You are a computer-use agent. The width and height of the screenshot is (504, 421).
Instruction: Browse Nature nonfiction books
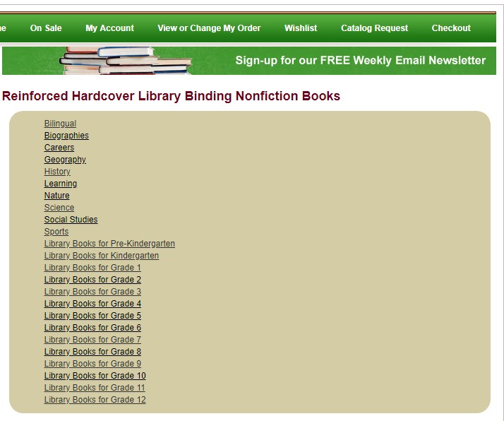pyautogui.click(x=57, y=196)
